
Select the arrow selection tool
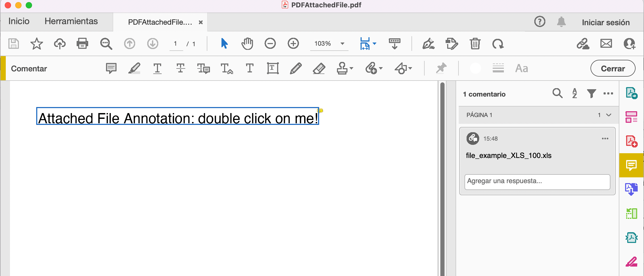click(x=224, y=44)
